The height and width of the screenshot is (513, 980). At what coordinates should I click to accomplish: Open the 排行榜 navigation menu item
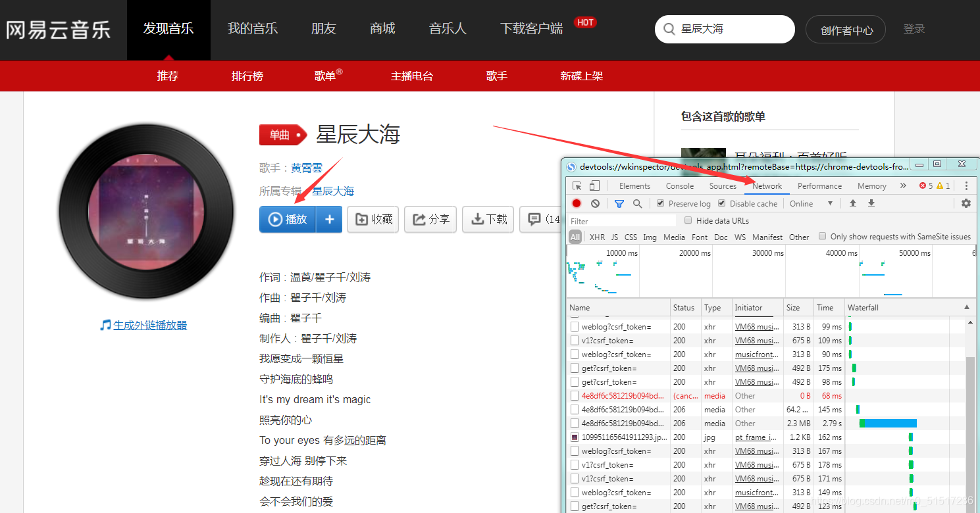[247, 76]
